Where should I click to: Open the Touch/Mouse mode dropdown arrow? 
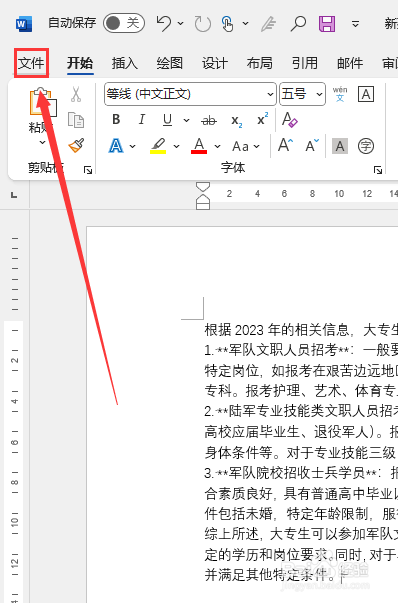coord(245,24)
